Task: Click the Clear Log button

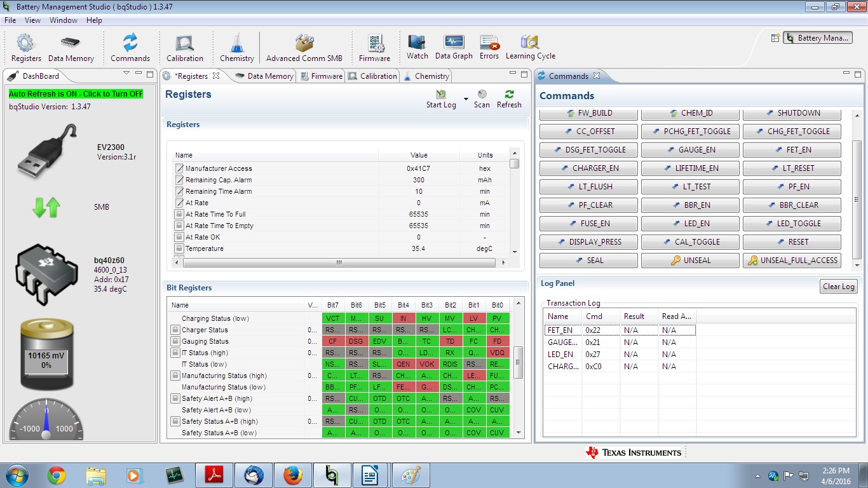Action: coord(839,287)
